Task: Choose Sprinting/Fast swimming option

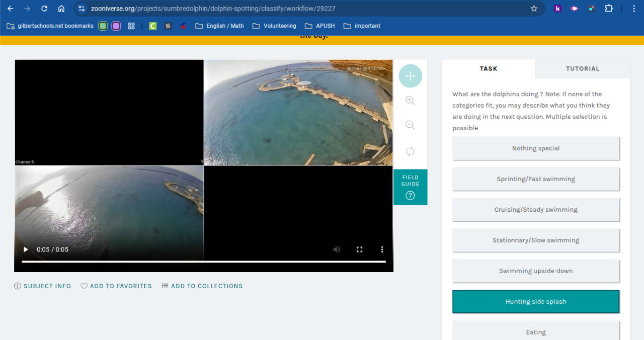Action: click(x=536, y=179)
